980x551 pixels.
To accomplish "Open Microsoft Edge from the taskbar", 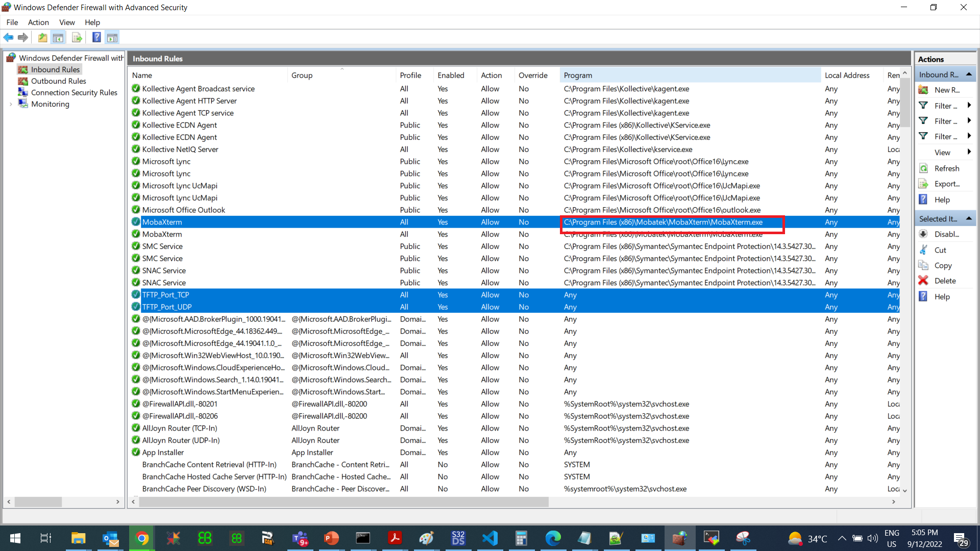I will coord(553,538).
